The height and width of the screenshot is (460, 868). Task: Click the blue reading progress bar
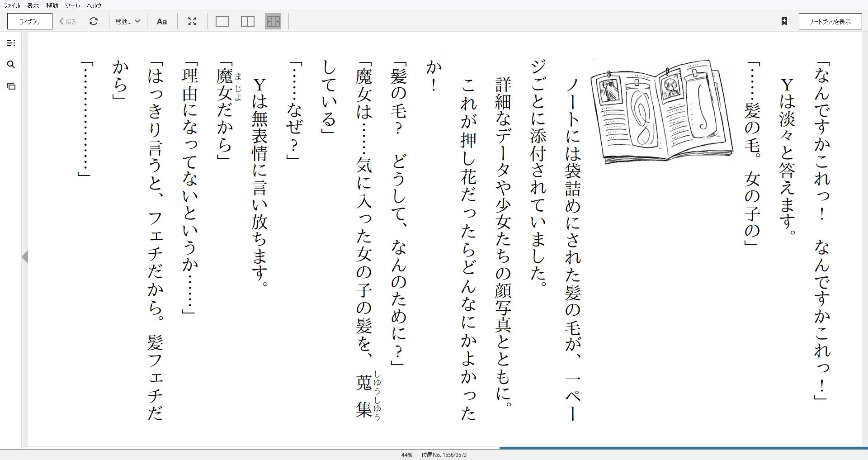[x=684, y=448]
